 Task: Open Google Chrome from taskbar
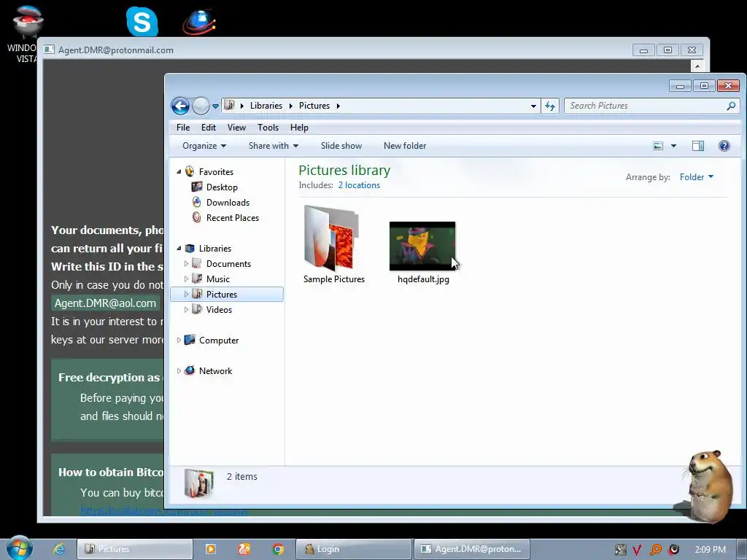278,549
